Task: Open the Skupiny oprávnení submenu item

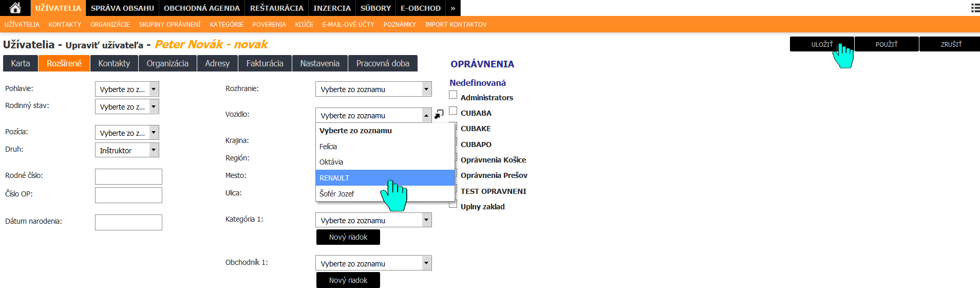Action: (x=169, y=25)
